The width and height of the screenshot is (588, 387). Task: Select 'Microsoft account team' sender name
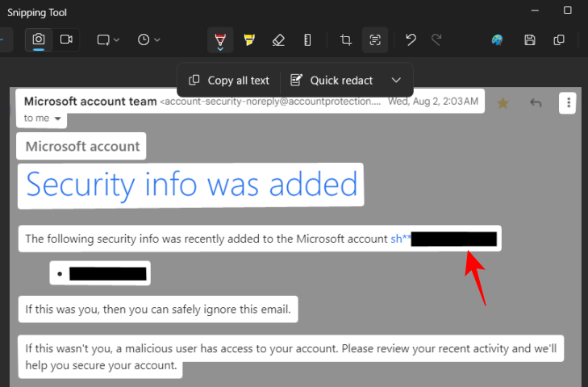(90, 102)
